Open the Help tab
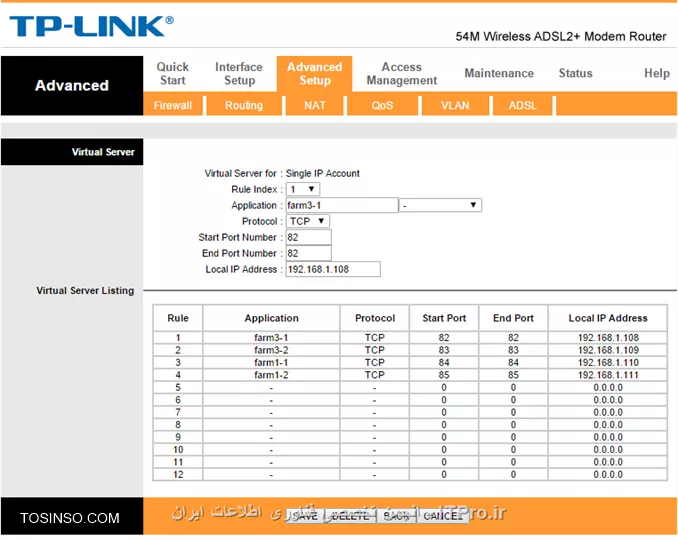The height and width of the screenshot is (540, 678). (x=656, y=73)
